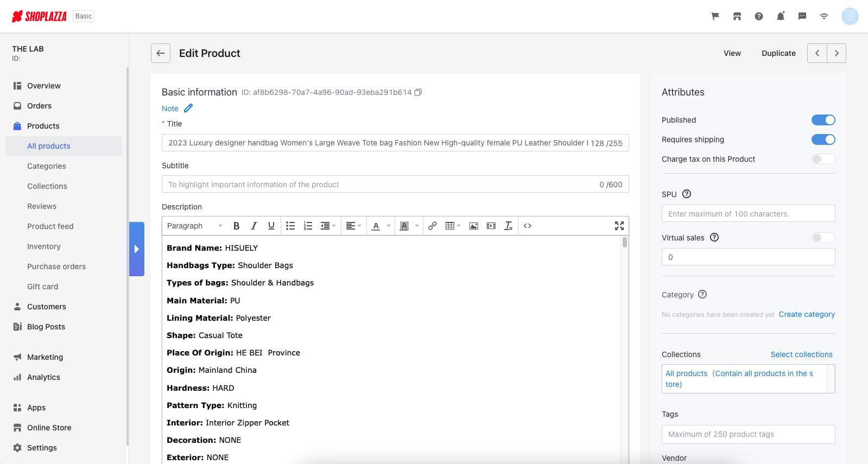868x464 pixels.
Task: Click the Create category link
Action: tap(807, 314)
